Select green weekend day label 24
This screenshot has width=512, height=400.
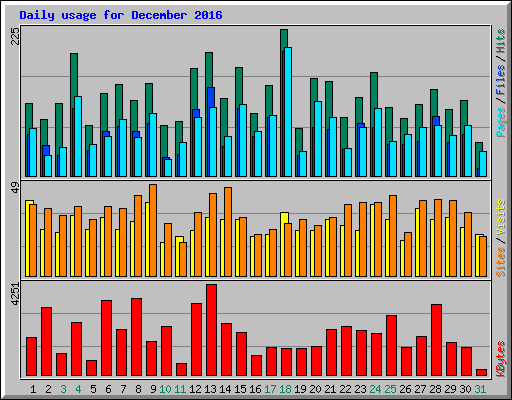coord(375,389)
